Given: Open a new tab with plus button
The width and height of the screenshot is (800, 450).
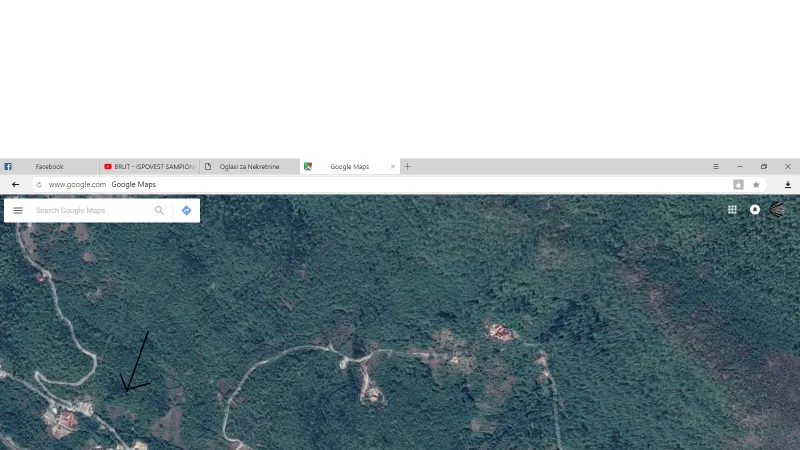Looking at the screenshot, I should (x=407, y=166).
